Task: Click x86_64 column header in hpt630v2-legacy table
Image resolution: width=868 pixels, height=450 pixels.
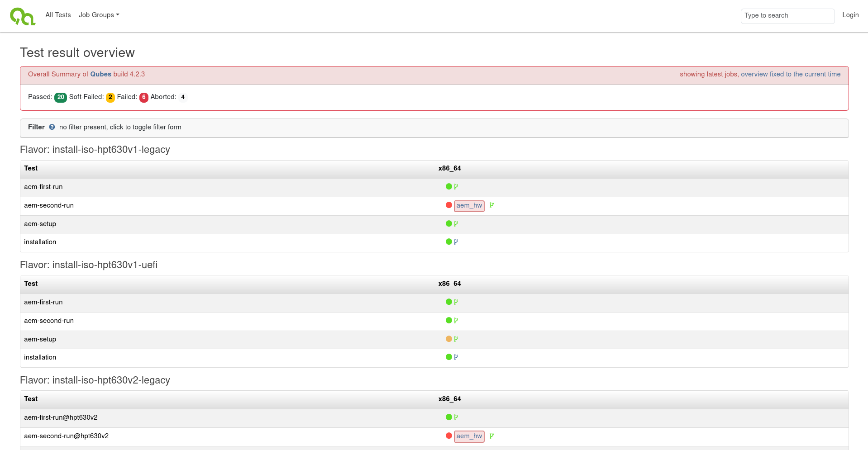Action: [450, 399]
